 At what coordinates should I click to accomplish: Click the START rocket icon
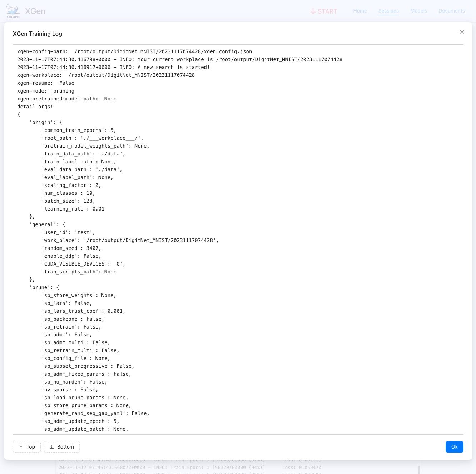[x=313, y=11]
